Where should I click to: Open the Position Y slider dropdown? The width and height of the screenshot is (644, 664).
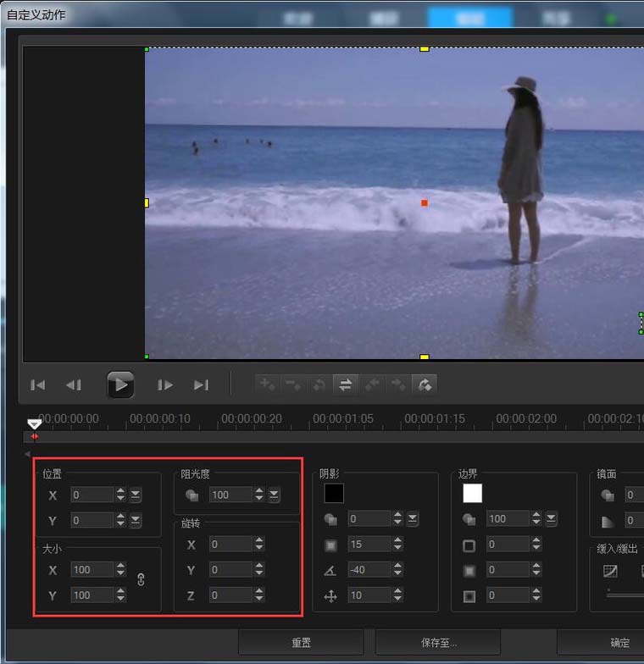click(x=136, y=520)
